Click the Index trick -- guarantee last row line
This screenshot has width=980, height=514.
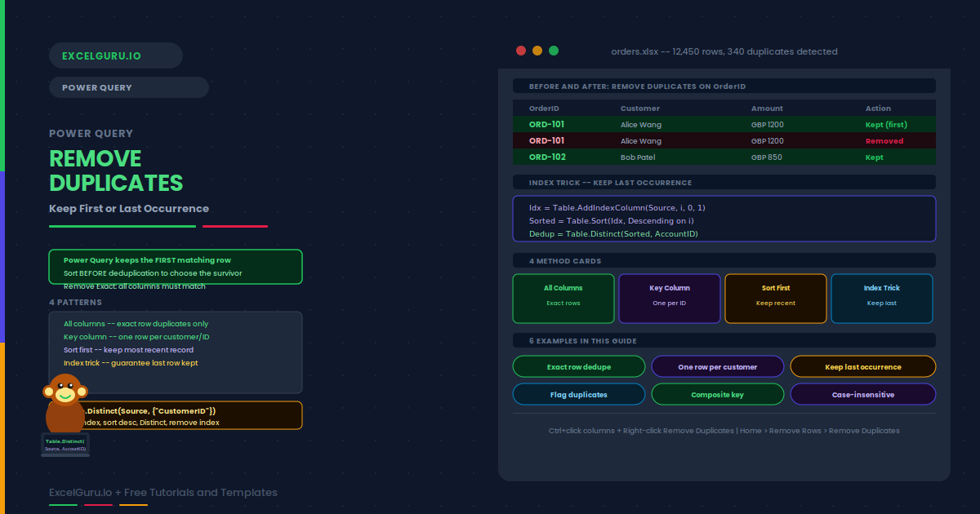point(131,363)
